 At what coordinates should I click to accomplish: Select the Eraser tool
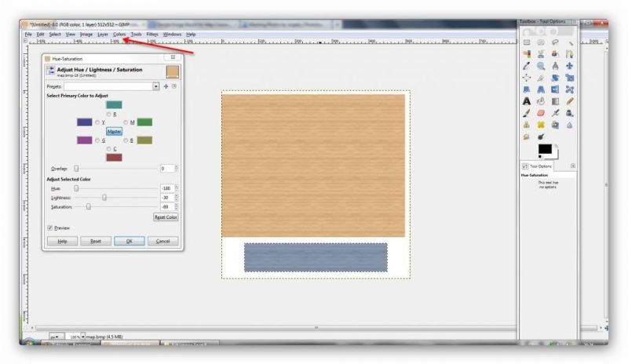click(541, 112)
